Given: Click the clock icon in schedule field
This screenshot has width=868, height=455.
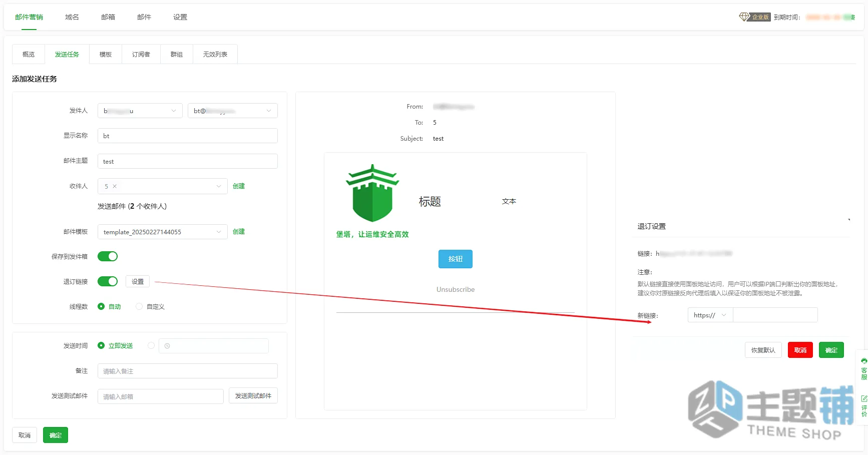Looking at the screenshot, I should (167, 346).
